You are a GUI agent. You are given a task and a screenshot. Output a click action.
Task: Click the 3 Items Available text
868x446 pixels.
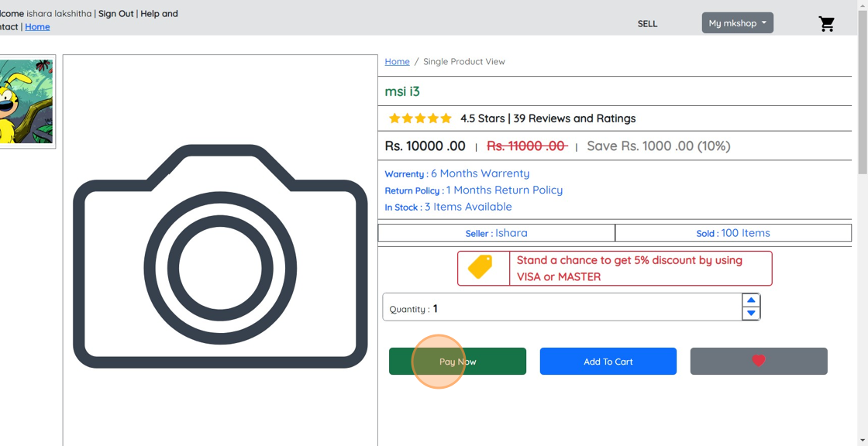point(468,207)
